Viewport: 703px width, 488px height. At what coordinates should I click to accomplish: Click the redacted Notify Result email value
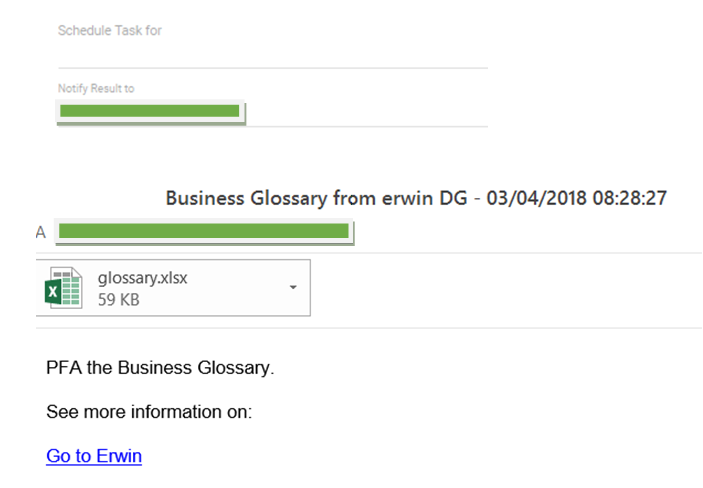tap(150, 110)
